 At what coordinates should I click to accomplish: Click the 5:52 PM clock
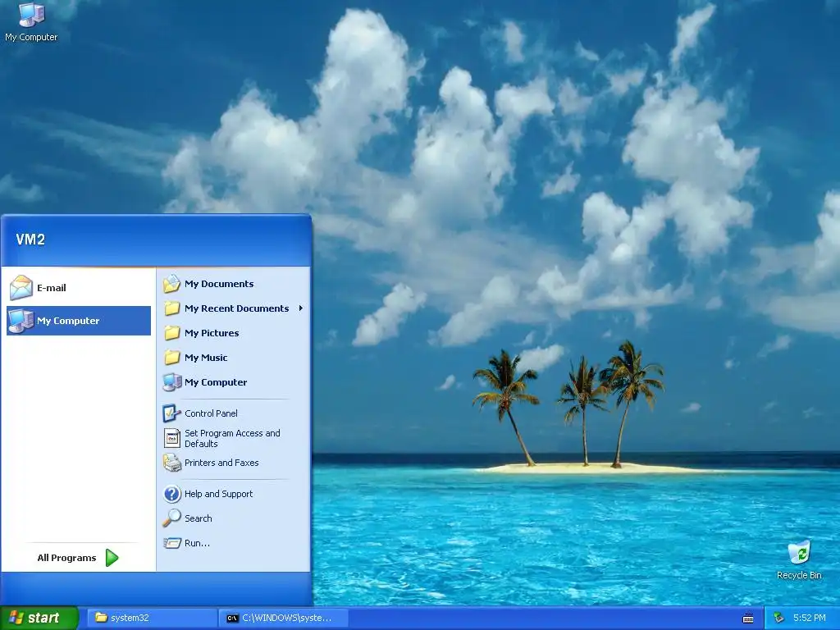(x=810, y=619)
